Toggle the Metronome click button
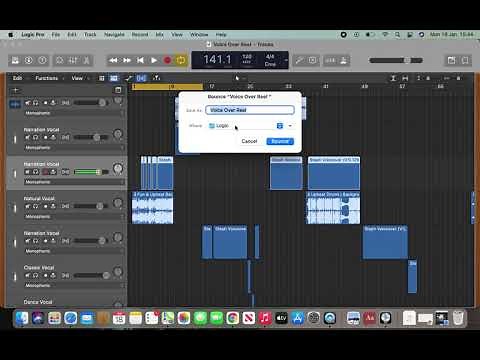 tap(344, 60)
